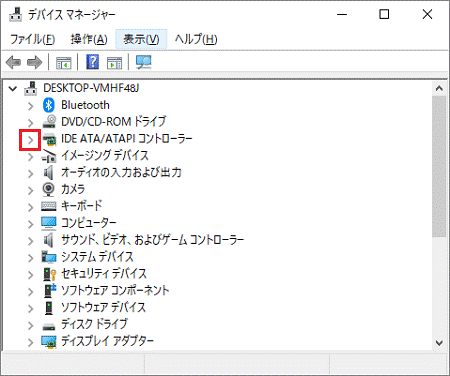Minimize the Device Manager window
Screen dimensions: 450x376
point(342,14)
